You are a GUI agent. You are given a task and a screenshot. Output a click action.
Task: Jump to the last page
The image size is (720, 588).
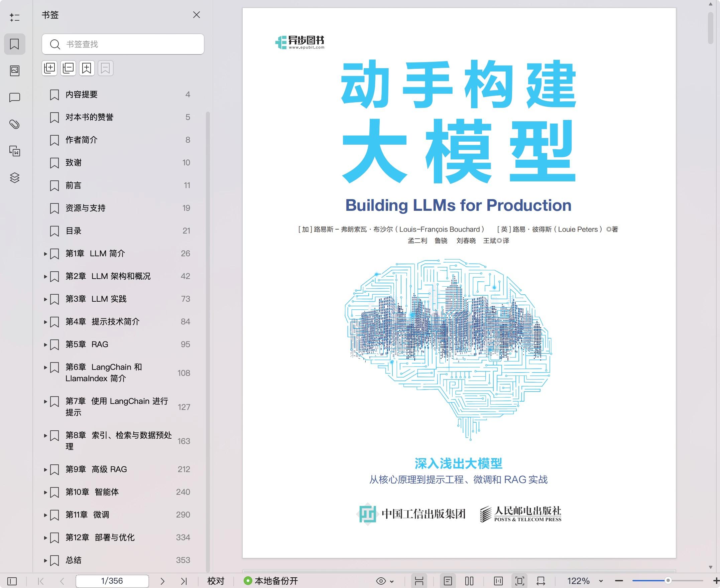(x=184, y=581)
